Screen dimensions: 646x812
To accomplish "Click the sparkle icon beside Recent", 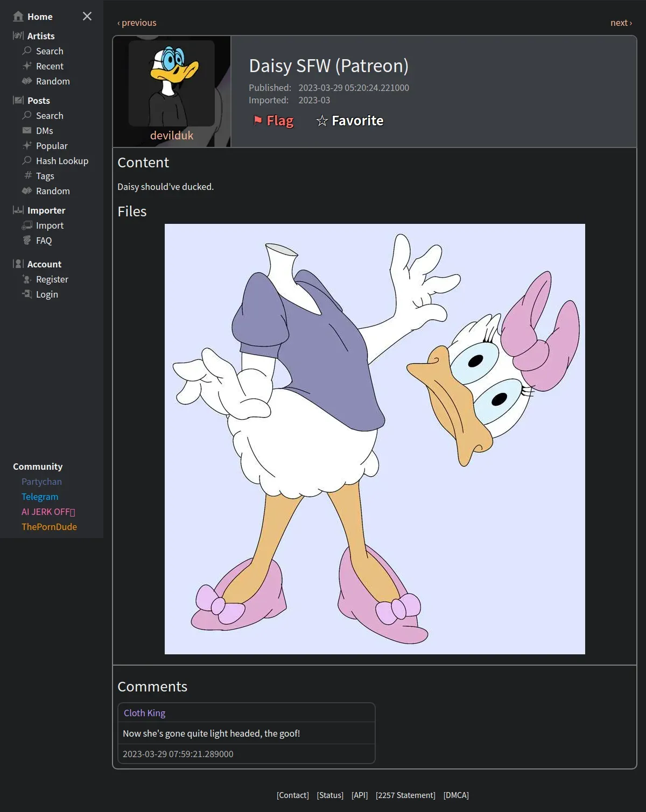I will (27, 66).
